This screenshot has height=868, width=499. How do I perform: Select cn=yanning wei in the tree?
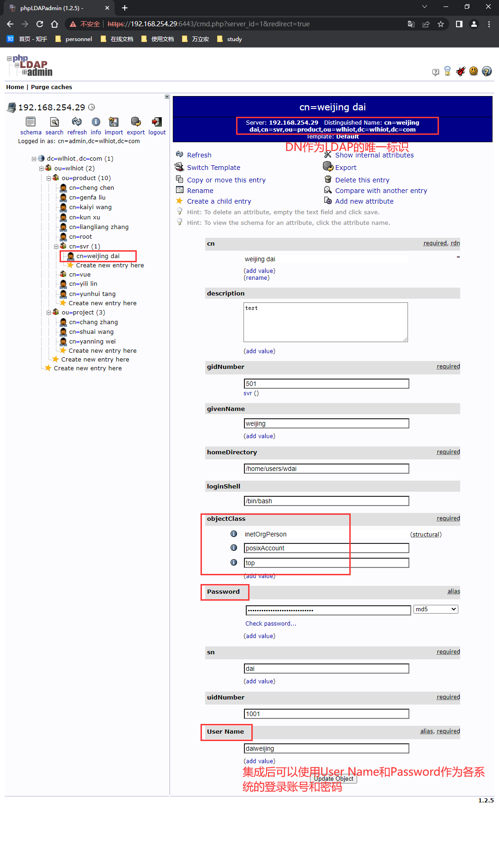[92, 342]
